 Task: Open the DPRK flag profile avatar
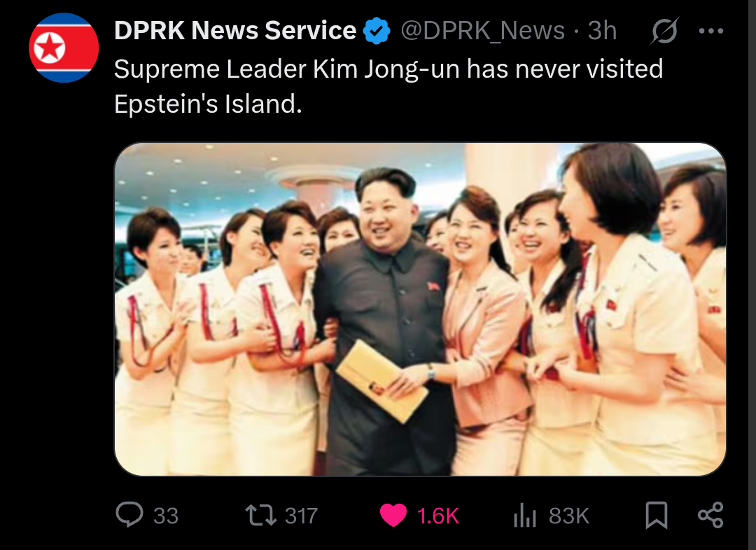pos(64,48)
